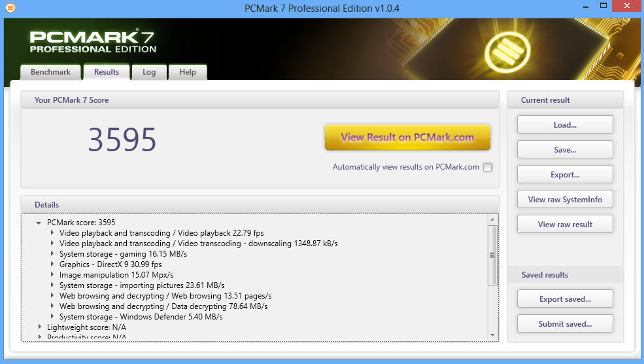Image resolution: width=644 pixels, height=364 pixels.
Task: Expand System storage - Windows Defender row
Action: coord(52,317)
